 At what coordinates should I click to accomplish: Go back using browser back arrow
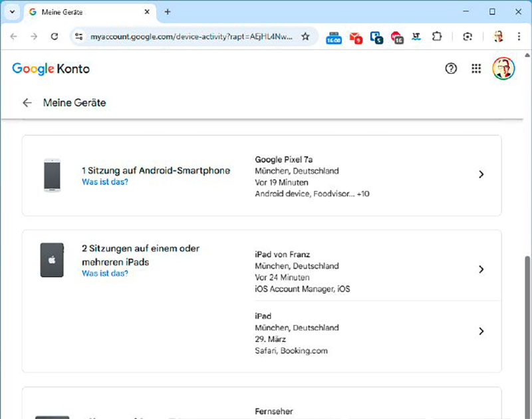pos(13,37)
